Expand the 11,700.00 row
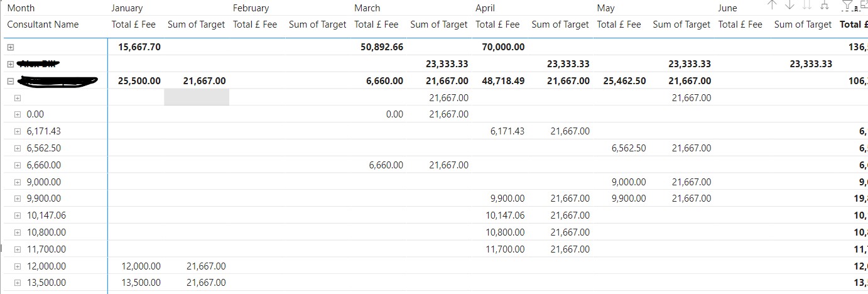Screen dimensions: 868x294 tap(18, 249)
